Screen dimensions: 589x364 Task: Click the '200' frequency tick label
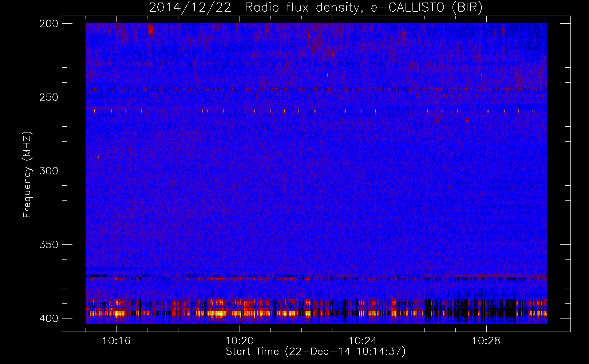[49, 24]
